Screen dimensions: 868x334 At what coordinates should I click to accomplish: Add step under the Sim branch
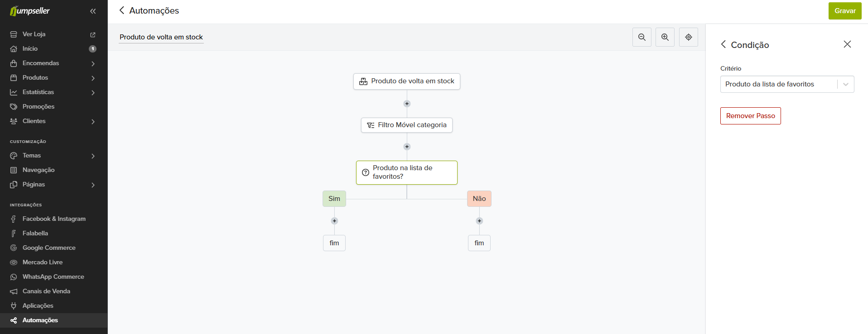(x=334, y=221)
